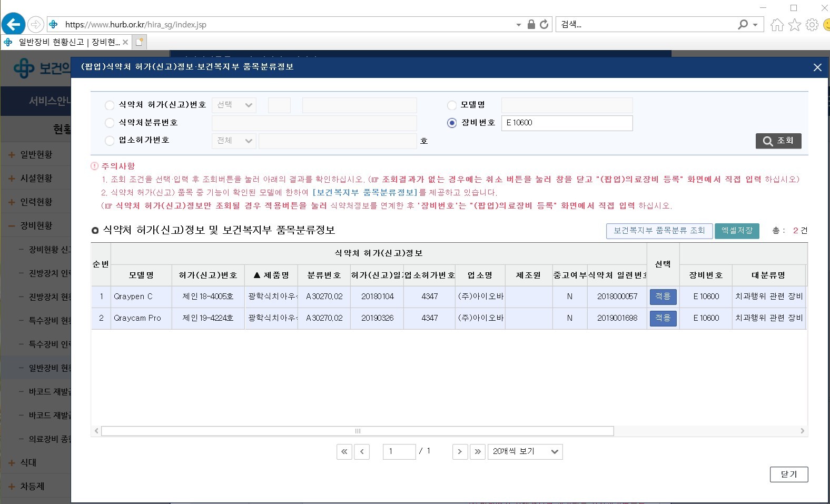
Task: Go to first page of results
Action: pyautogui.click(x=344, y=451)
